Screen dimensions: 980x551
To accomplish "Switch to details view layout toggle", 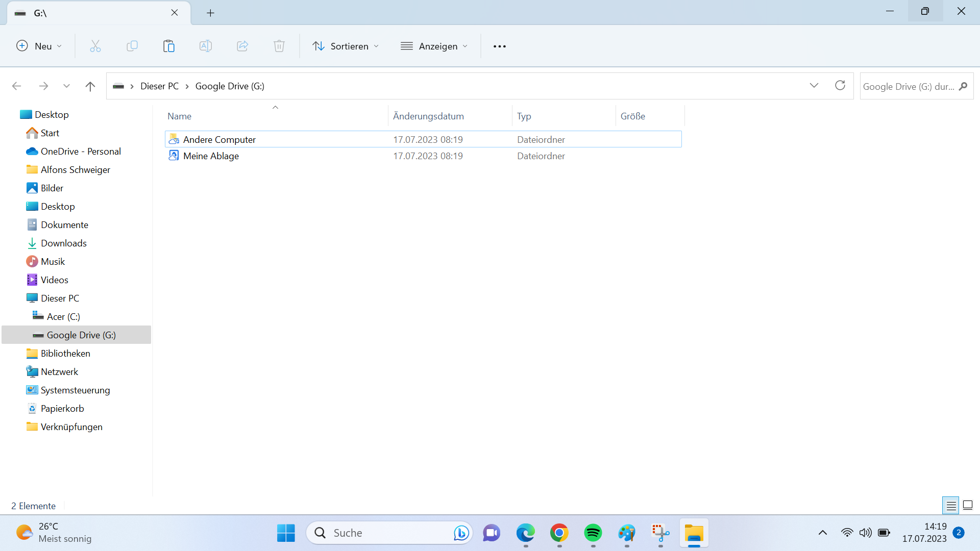I will tap(951, 506).
